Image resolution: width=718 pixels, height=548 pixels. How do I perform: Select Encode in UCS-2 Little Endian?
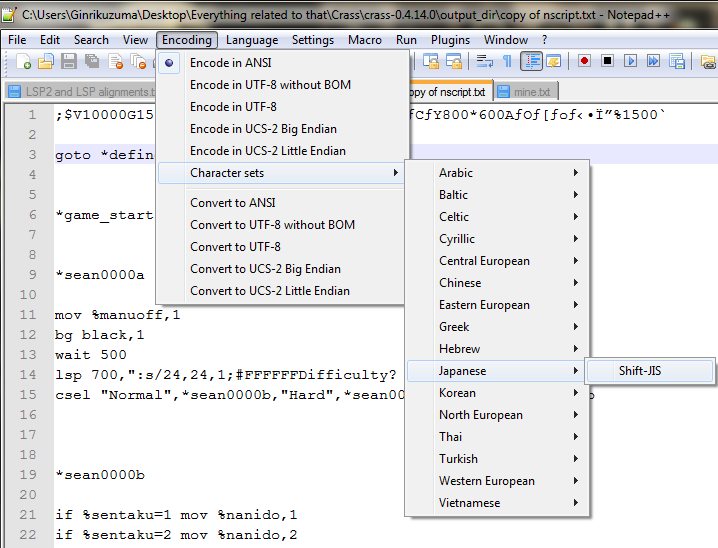tap(283, 151)
